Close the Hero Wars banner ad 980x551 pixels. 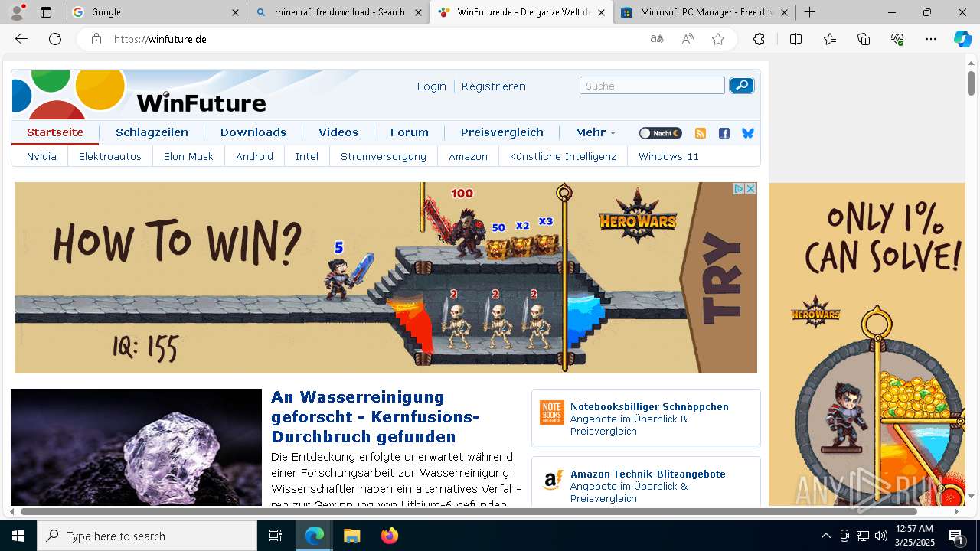pyautogui.click(x=751, y=188)
